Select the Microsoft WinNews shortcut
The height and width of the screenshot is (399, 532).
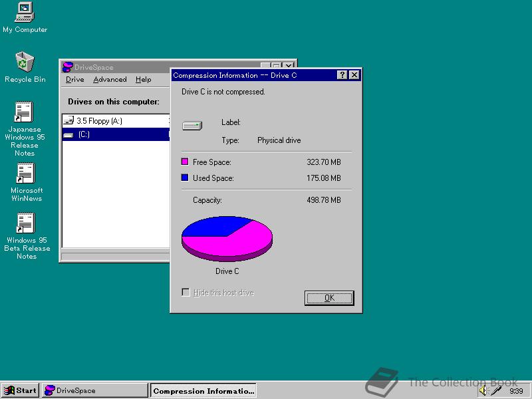(x=26, y=182)
